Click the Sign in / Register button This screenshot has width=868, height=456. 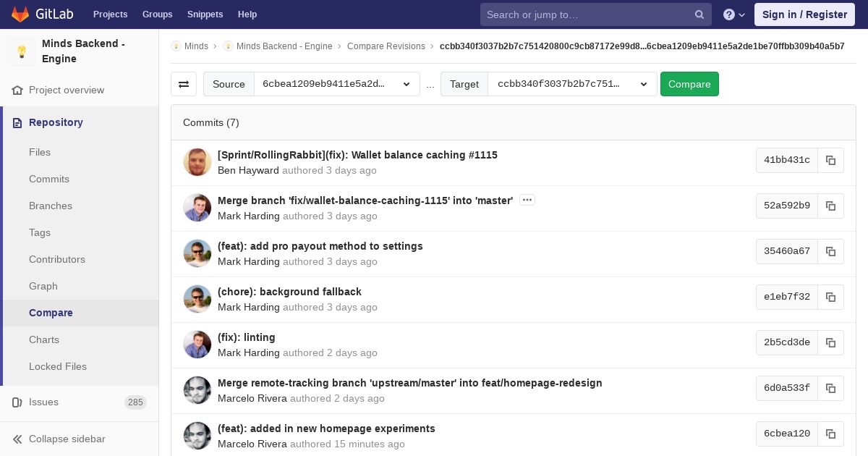coord(804,14)
